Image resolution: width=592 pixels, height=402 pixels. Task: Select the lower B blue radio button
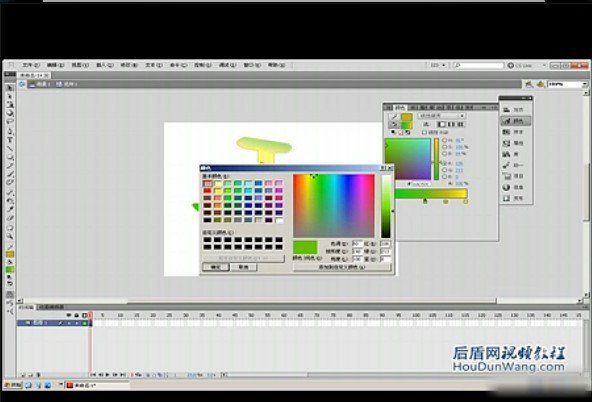coord(444,176)
